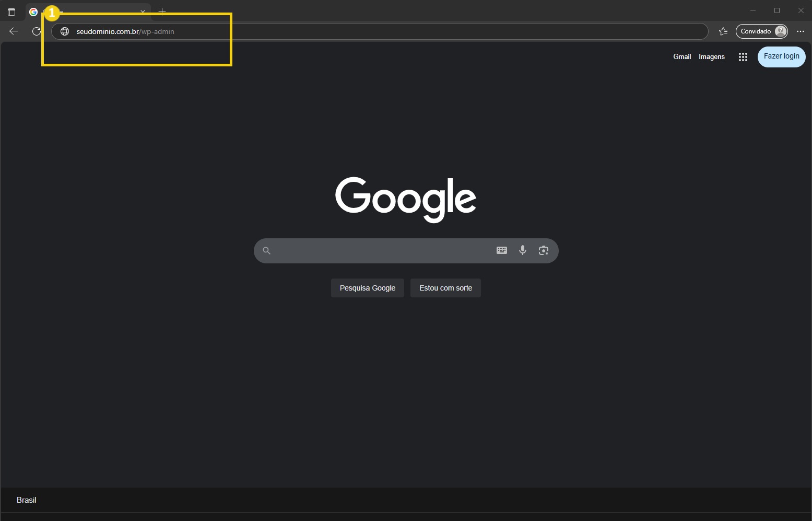
Task: Click the address bar URL field
Action: pyautogui.click(x=380, y=31)
